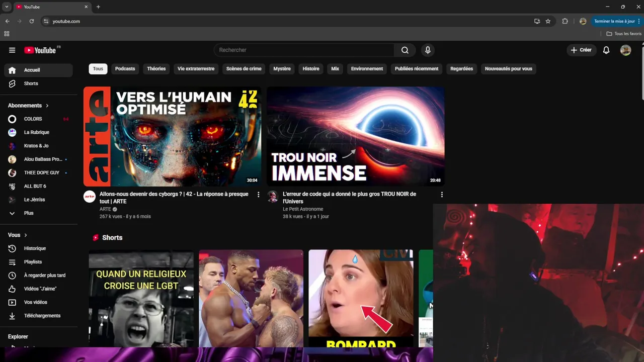Open the new tab plus button
Screen dimensions: 644x362
tap(98, 7)
